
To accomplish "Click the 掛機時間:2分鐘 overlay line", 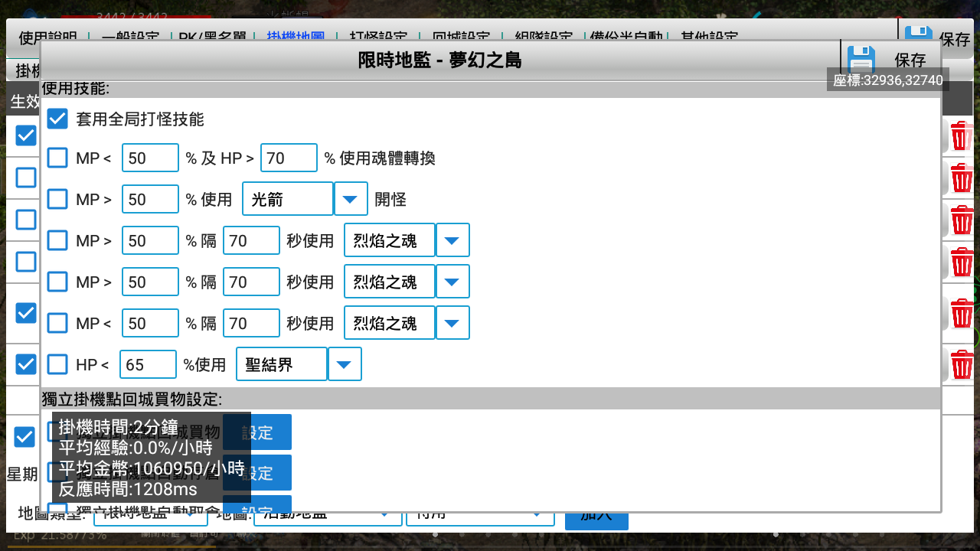I will pyautogui.click(x=118, y=427).
